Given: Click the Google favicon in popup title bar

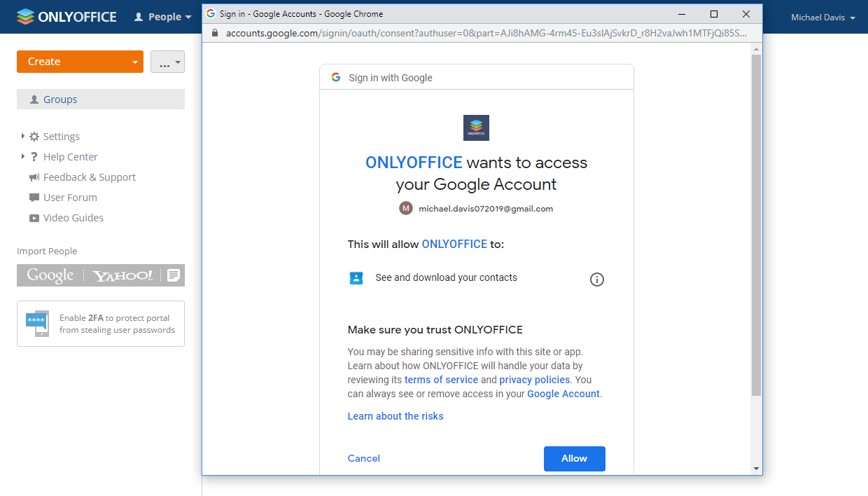Looking at the screenshot, I should (x=211, y=13).
